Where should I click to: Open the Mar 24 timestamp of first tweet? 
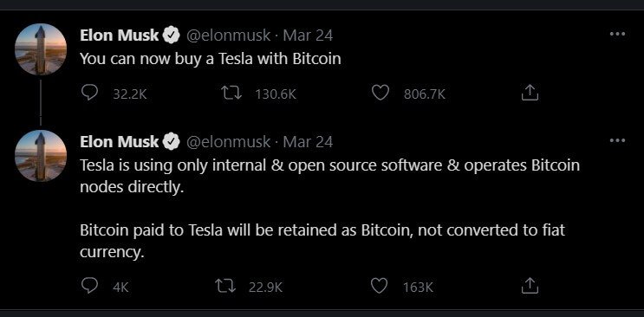coord(308,36)
